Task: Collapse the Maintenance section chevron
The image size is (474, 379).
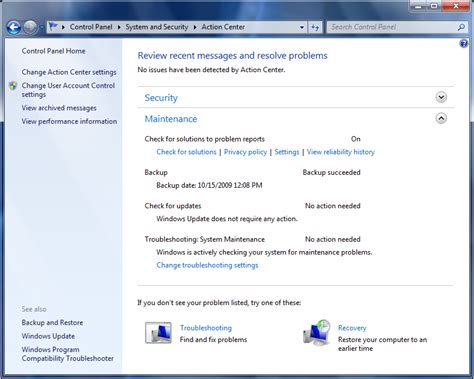Action: [x=441, y=118]
